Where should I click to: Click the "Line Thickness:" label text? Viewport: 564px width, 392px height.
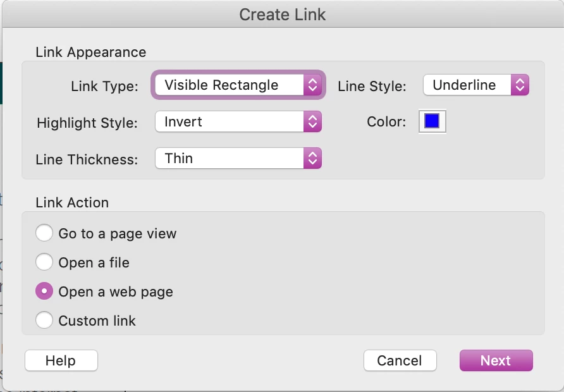tap(87, 160)
